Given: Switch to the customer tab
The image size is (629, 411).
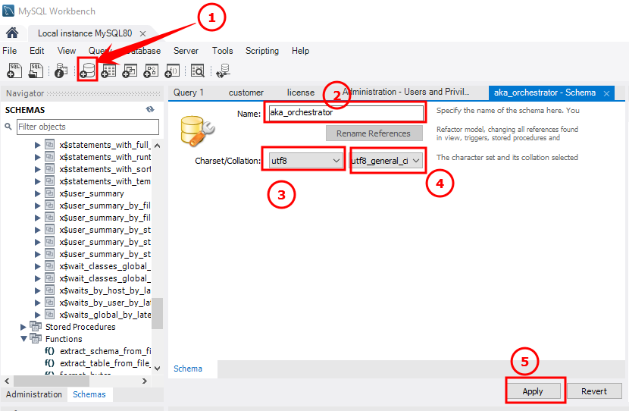Looking at the screenshot, I should click(246, 93).
